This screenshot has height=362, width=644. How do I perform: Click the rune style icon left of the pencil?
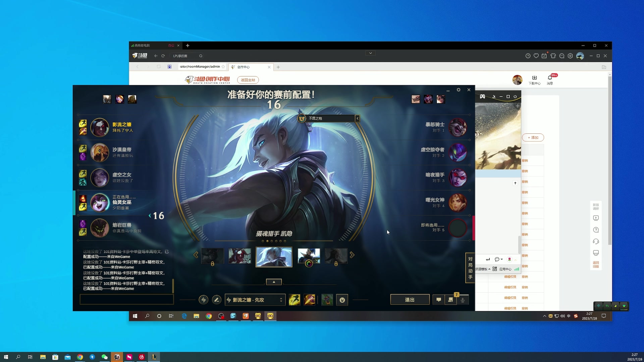204,300
